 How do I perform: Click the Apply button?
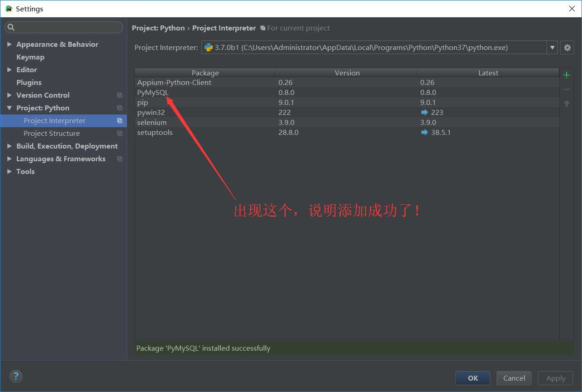(556, 378)
